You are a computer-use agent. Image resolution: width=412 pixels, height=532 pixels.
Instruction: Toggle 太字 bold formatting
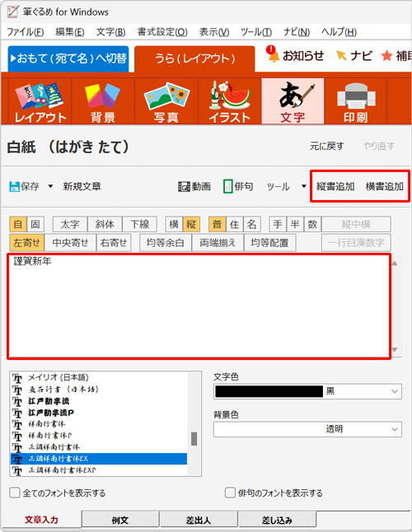point(70,224)
